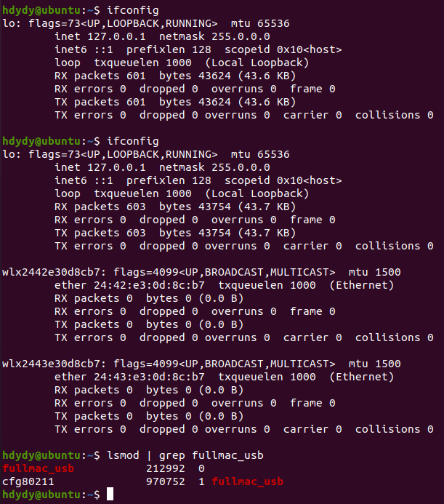Click the red fullmac_usb text after cfg80211
Viewport: 444px width, 504px height.
point(247,481)
